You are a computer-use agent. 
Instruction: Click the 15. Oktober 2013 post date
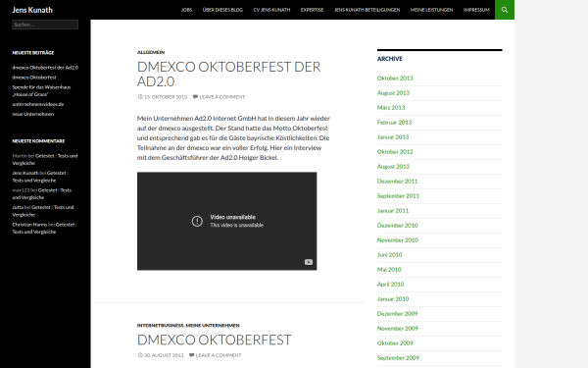[166, 97]
